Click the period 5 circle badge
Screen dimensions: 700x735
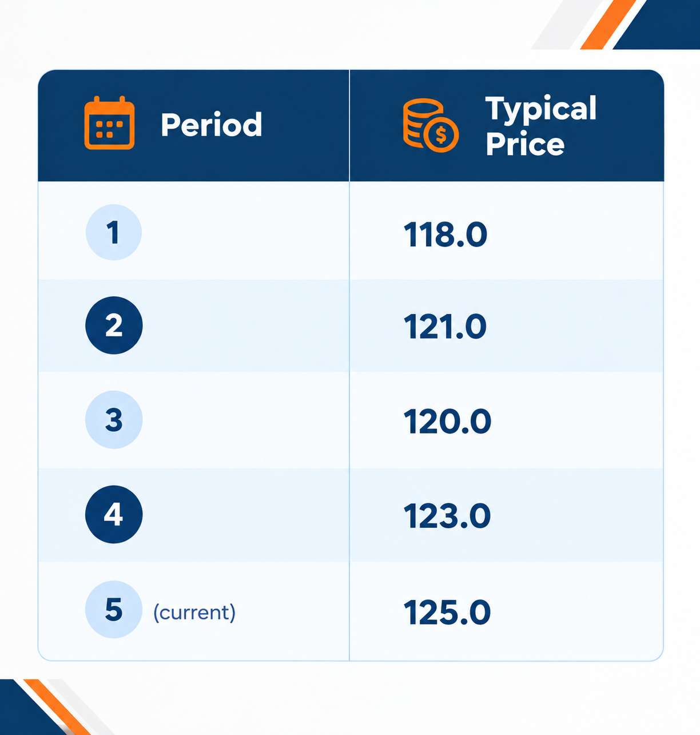[114, 610]
